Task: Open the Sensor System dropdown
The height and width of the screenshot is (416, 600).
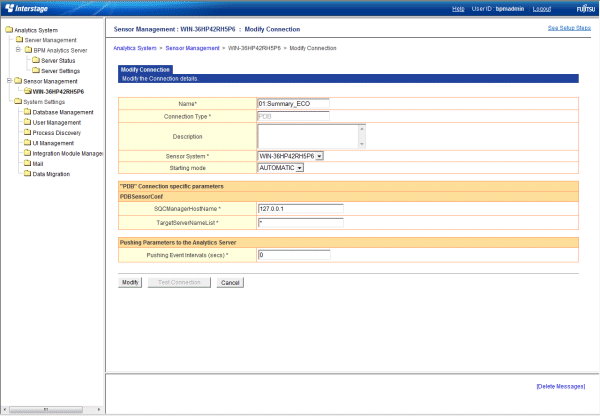Action: click(x=320, y=156)
